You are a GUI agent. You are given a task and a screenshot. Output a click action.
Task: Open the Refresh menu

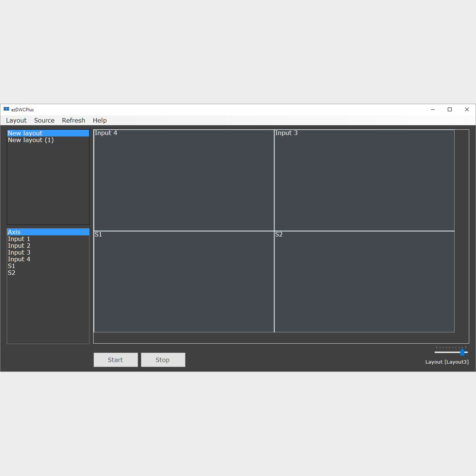click(74, 120)
